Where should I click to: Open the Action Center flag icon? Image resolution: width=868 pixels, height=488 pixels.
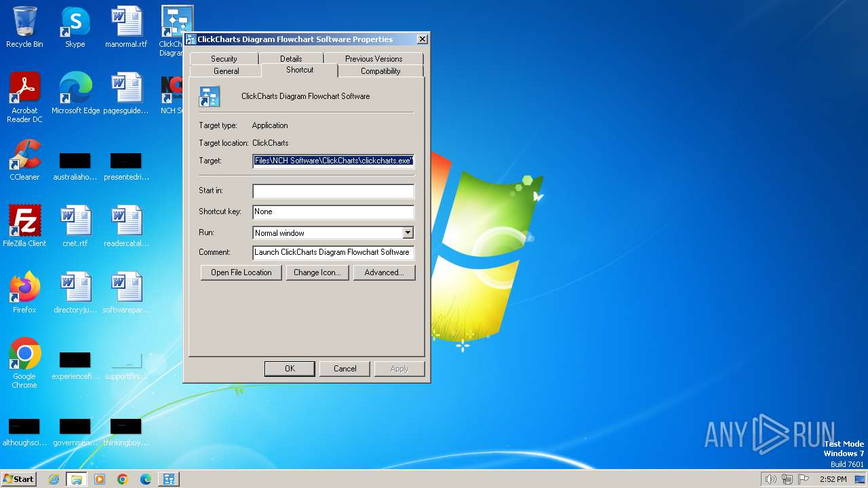(x=804, y=479)
